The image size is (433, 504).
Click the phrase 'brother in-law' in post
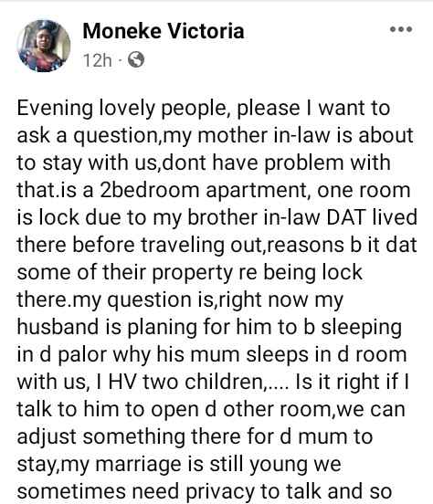253,217
